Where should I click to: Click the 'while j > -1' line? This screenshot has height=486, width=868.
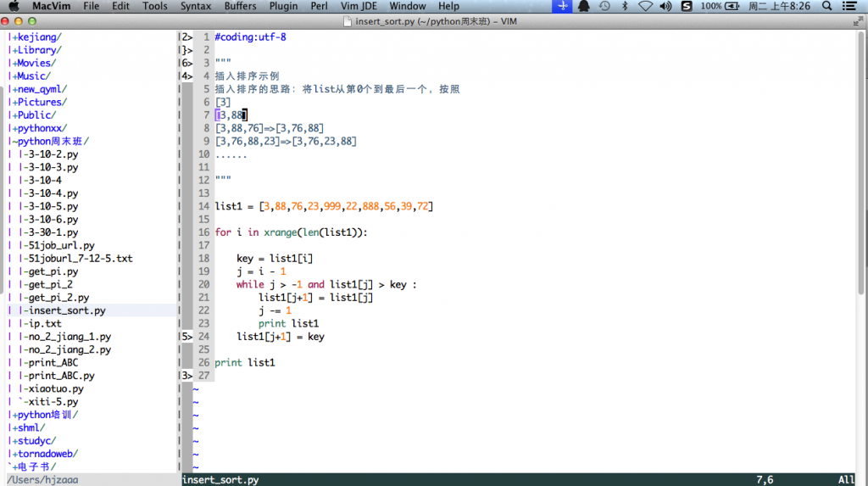click(326, 284)
